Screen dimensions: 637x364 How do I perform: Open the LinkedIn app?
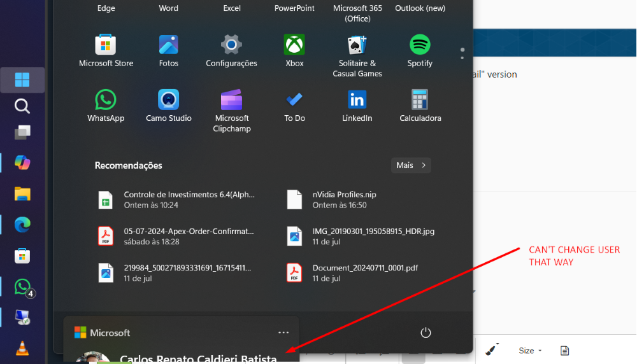(x=357, y=106)
